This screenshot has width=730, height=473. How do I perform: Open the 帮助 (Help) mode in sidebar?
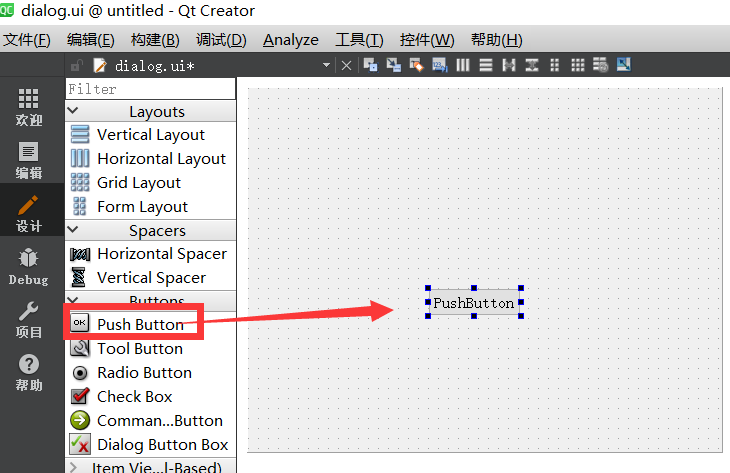[28, 372]
